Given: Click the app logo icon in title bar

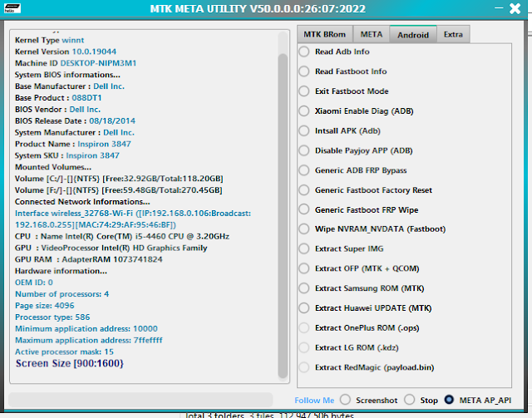Looking at the screenshot, I should (12, 8).
